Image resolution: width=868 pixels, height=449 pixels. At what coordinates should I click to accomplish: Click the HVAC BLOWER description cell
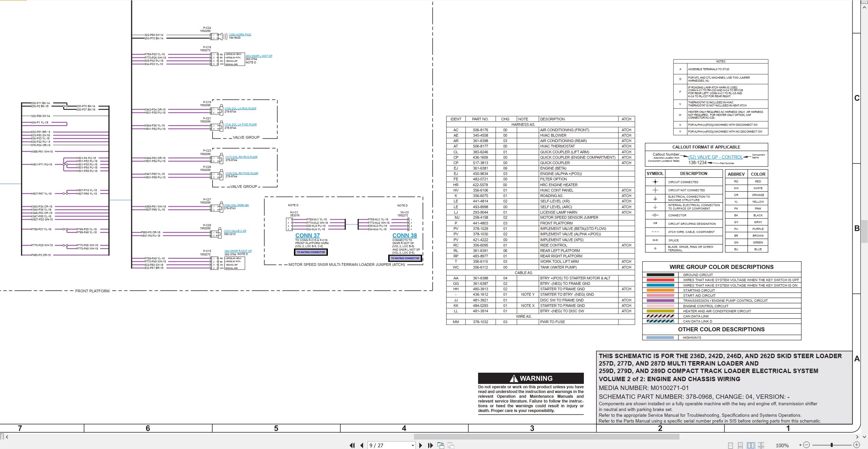point(578,135)
